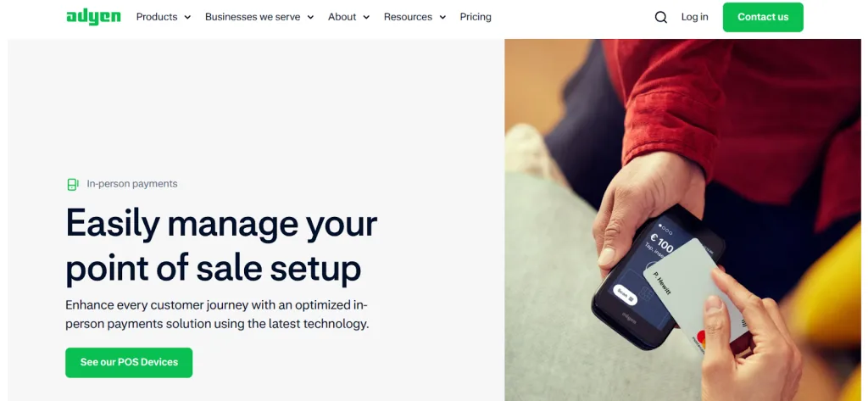Click the Mastercard logo on the card
868x401 pixels.
701,337
